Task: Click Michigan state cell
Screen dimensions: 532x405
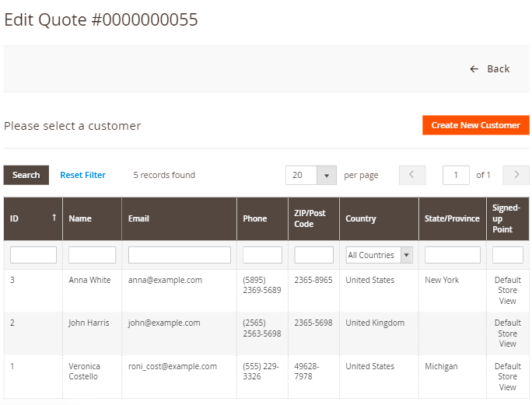Action: click(441, 366)
